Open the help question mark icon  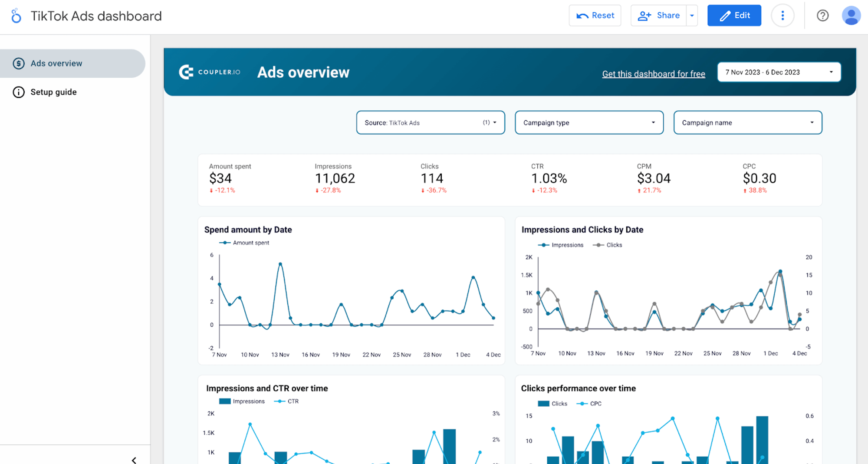(x=822, y=16)
